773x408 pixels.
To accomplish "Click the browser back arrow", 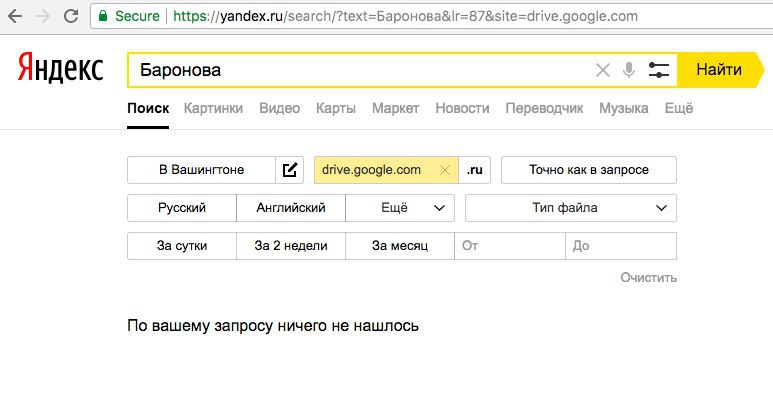I will point(15,16).
